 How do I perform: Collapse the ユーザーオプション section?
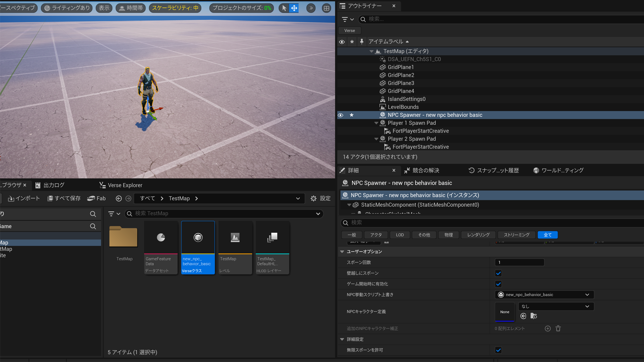tap(342, 251)
